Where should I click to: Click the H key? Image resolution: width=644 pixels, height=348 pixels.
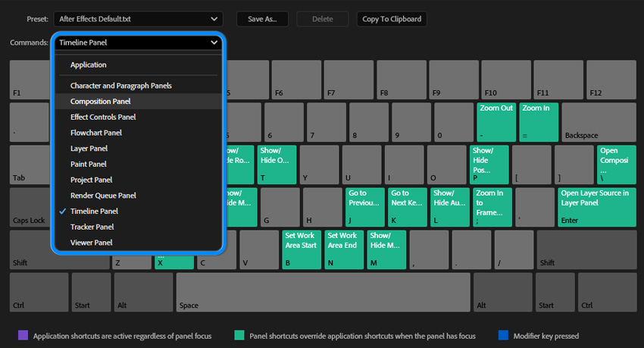point(323,207)
